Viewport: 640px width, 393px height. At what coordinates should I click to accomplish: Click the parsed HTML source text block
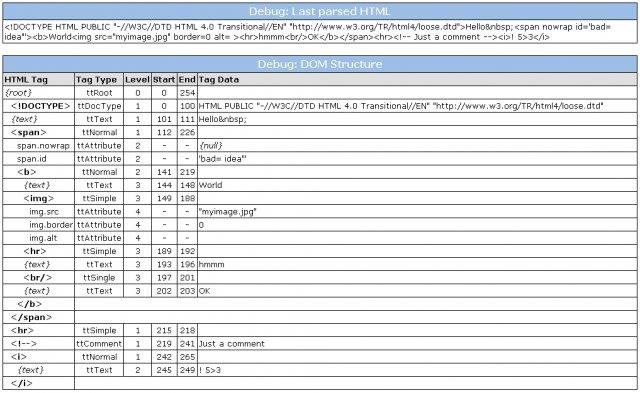tap(320, 32)
